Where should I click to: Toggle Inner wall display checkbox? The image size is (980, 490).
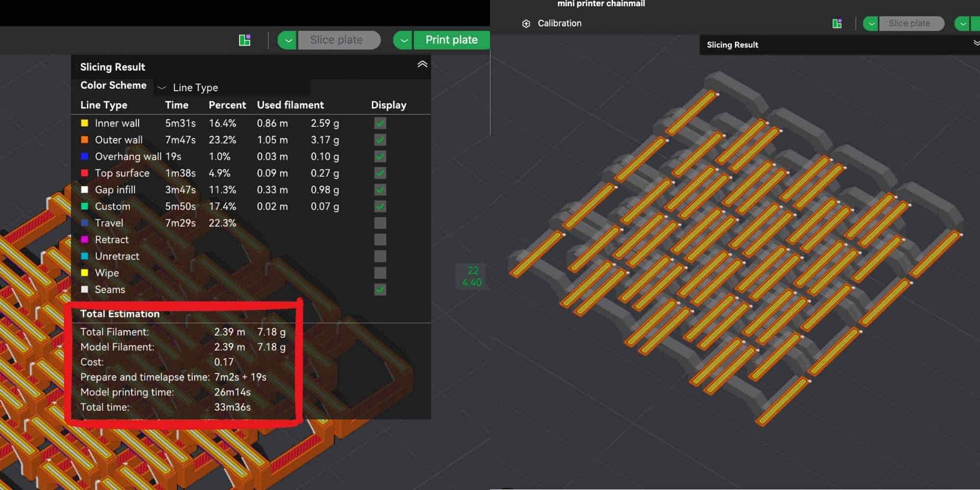coord(380,123)
